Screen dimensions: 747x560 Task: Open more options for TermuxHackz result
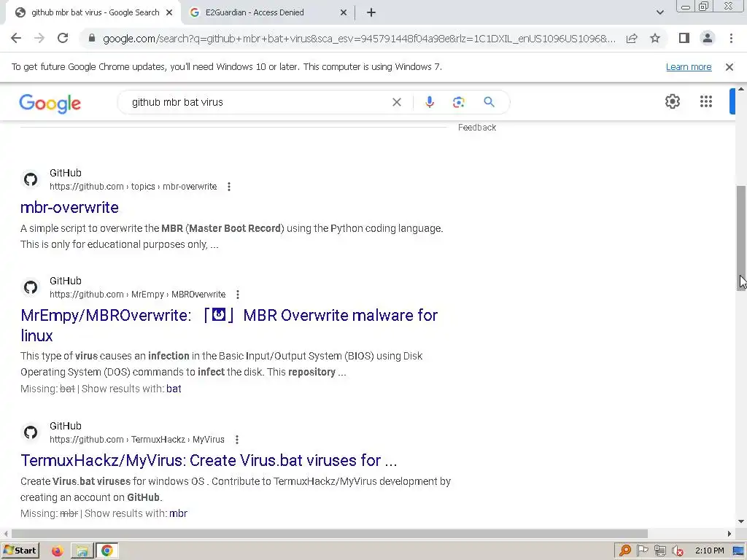(x=237, y=440)
